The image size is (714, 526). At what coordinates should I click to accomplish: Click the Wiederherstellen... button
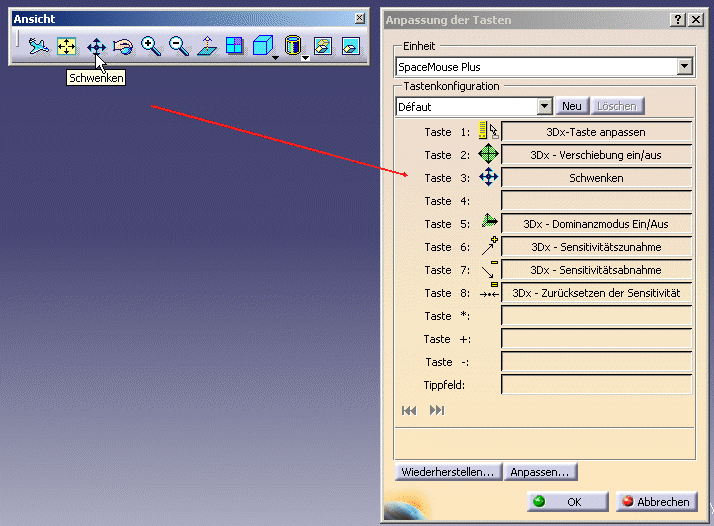tap(448, 472)
